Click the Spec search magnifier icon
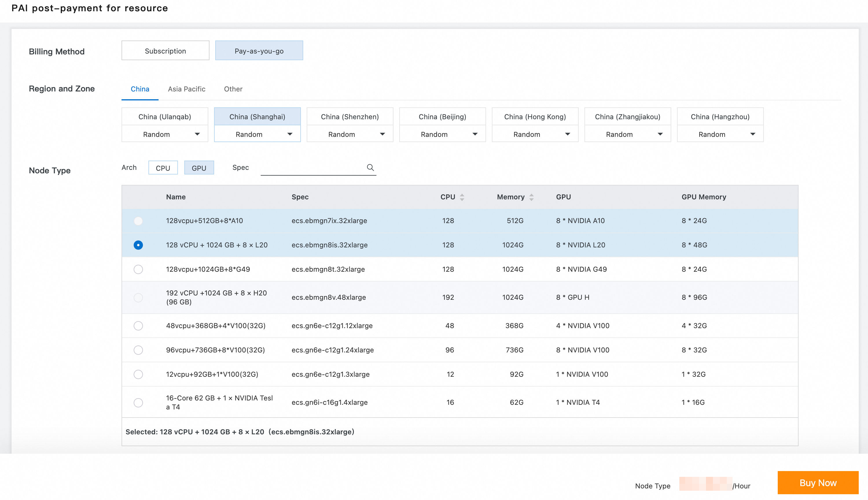This screenshot has height=500, width=868. (x=370, y=167)
